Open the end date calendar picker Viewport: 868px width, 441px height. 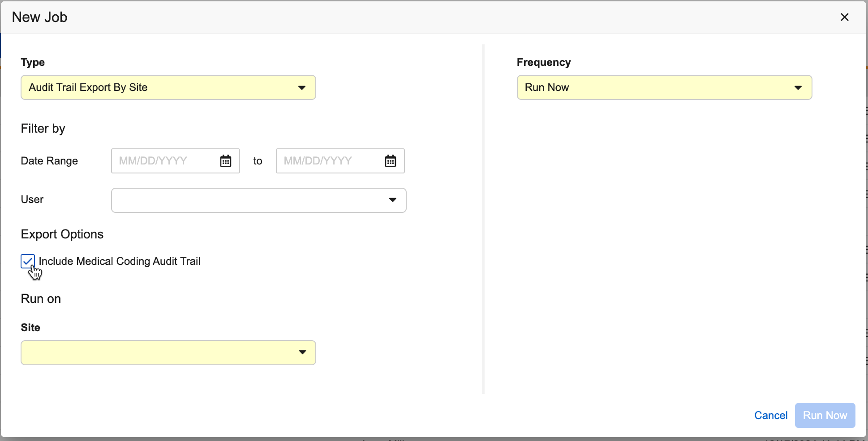pos(391,161)
